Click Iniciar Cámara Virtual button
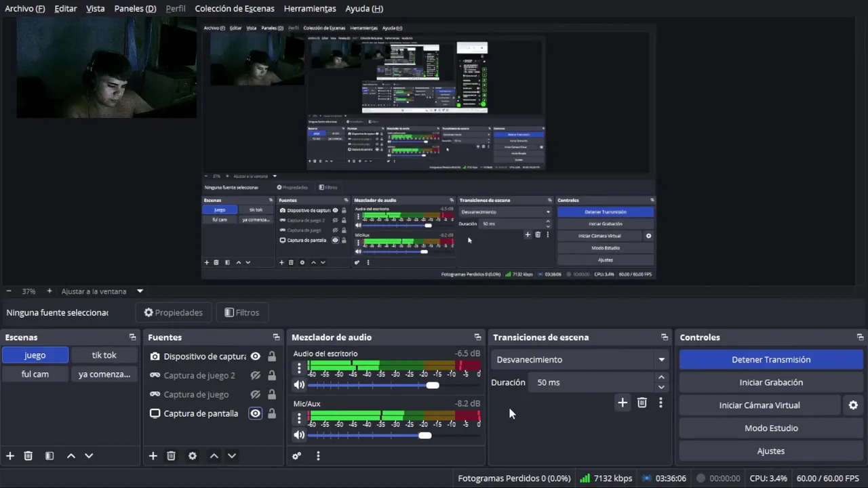The height and width of the screenshot is (488, 868). 759,405
